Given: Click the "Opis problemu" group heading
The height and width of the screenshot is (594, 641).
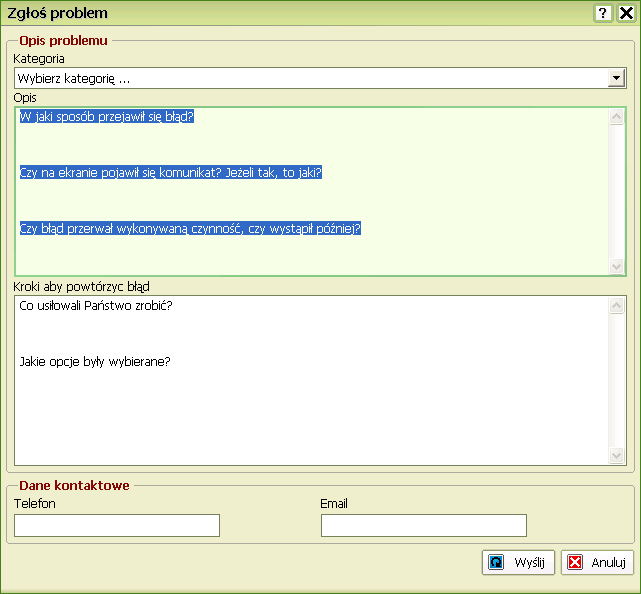Looking at the screenshot, I should (x=63, y=40).
